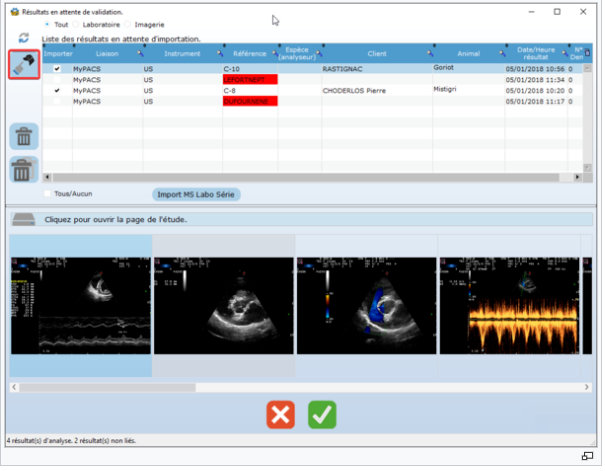This screenshot has width=605, height=471.
Task: Click the single trash bin delete icon
Action: (x=24, y=137)
